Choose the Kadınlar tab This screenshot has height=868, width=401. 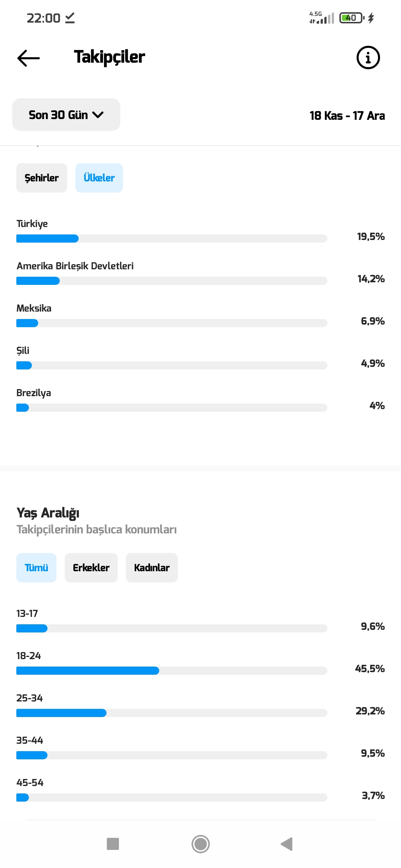tap(152, 568)
